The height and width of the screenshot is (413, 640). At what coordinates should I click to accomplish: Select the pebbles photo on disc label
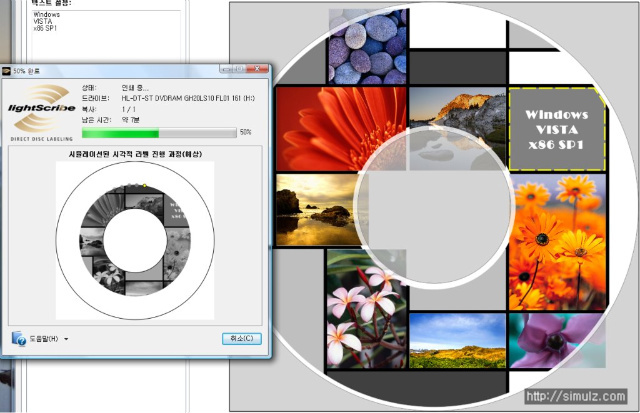click(x=367, y=46)
